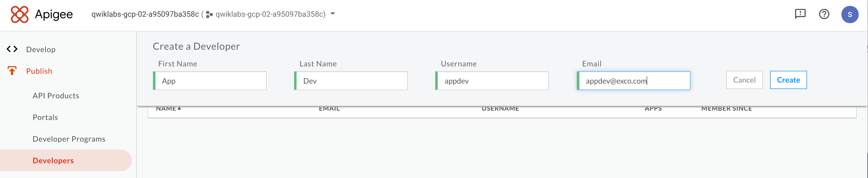Screen dimensions: 868x178
Task: Select Developers in the sidebar
Action: 66,161
